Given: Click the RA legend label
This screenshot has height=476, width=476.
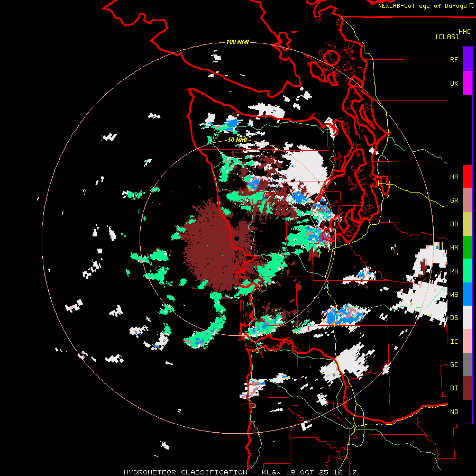Looking at the screenshot, I should [x=454, y=271].
